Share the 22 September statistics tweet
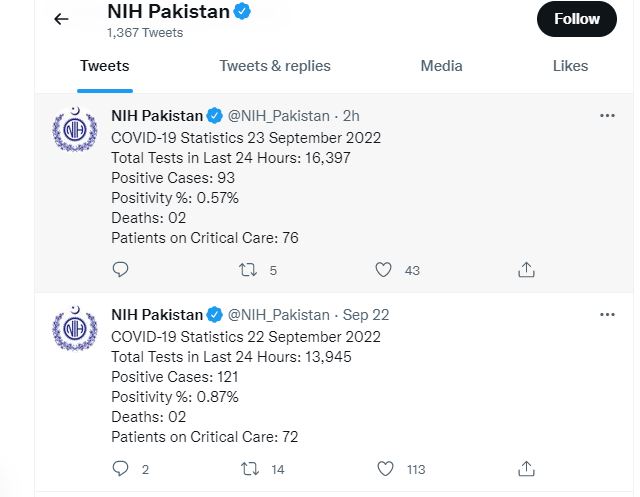640x497 pixels. pos(526,468)
